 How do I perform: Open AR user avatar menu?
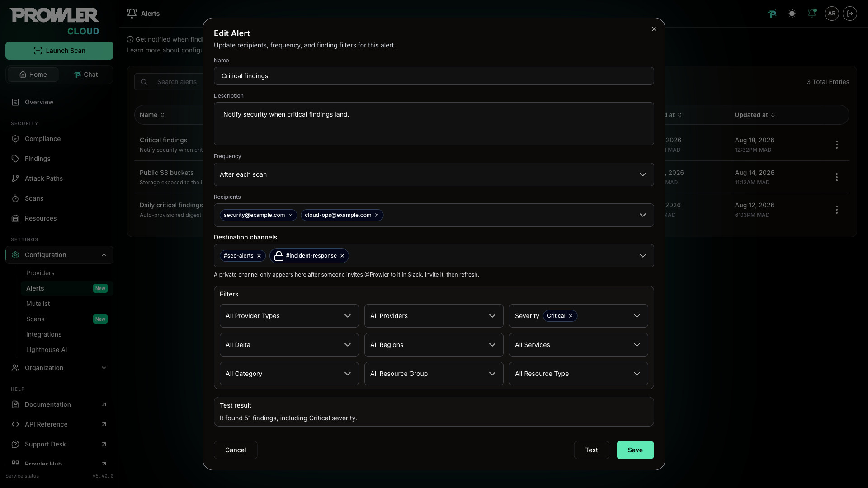pyautogui.click(x=832, y=14)
